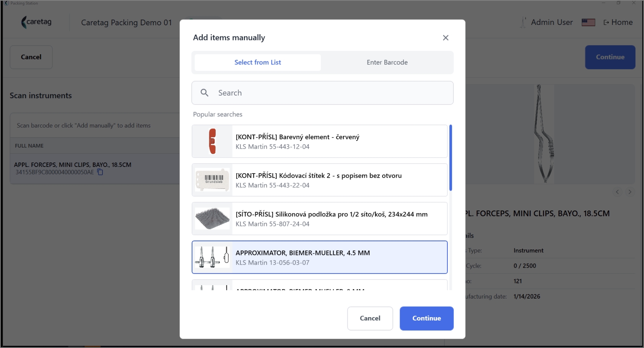The width and height of the screenshot is (644, 348).
Task: Click Cancel in the packing station header
Action: point(31,57)
